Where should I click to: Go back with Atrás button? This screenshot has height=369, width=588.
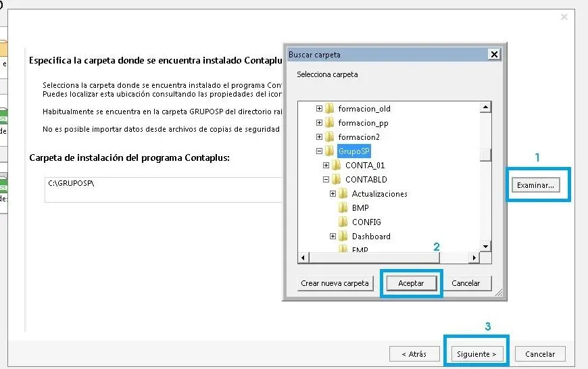[414, 354]
